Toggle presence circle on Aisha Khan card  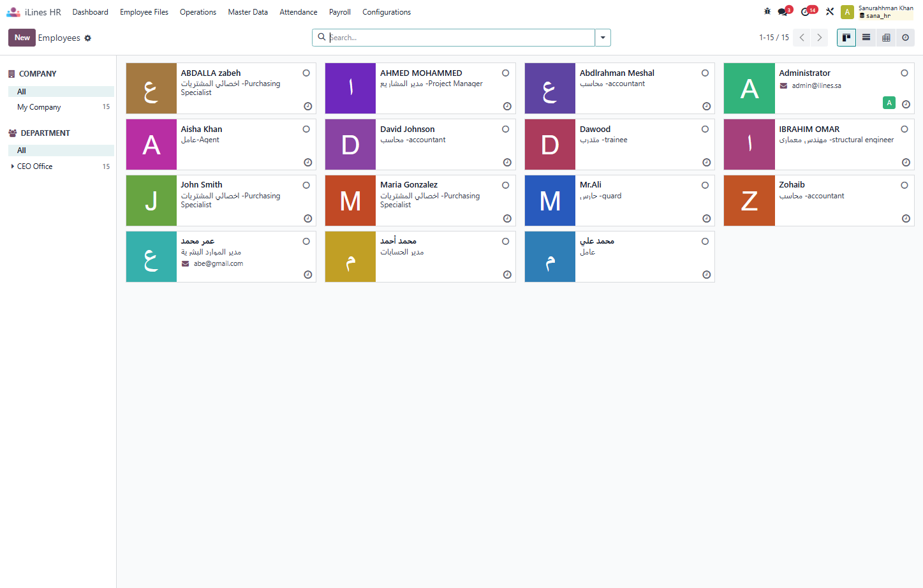click(x=306, y=129)
